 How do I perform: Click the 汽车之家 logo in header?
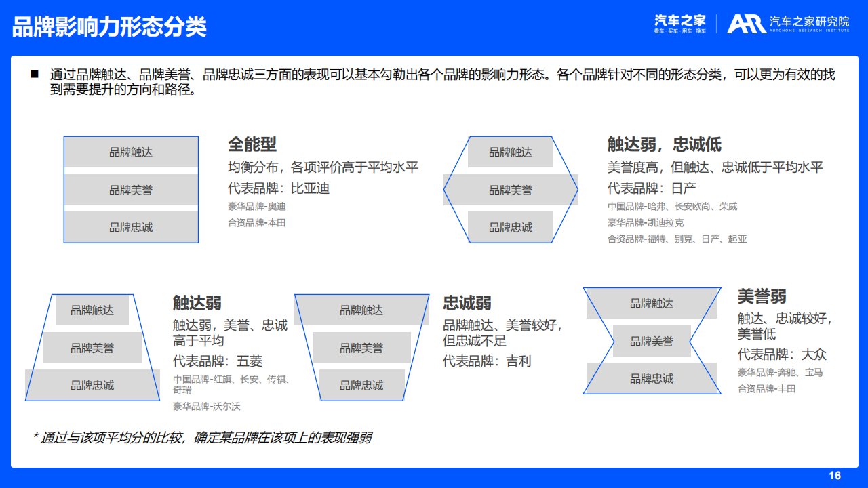[680, 24]
